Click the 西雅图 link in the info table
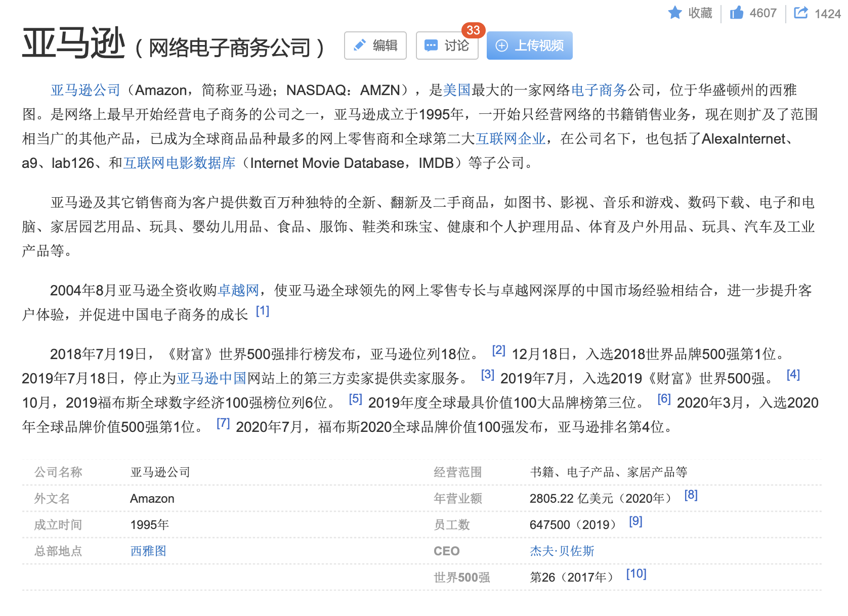 click(147, 551)
